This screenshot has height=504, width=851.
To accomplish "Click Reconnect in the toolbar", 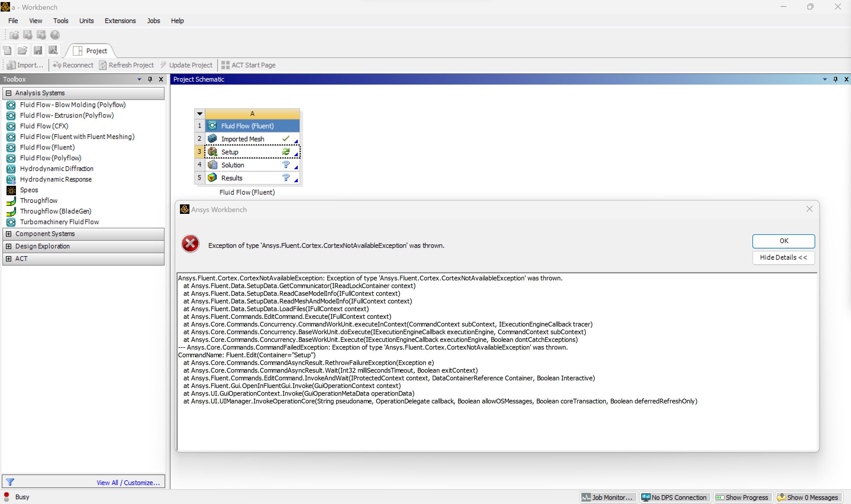I will (73, 65).
